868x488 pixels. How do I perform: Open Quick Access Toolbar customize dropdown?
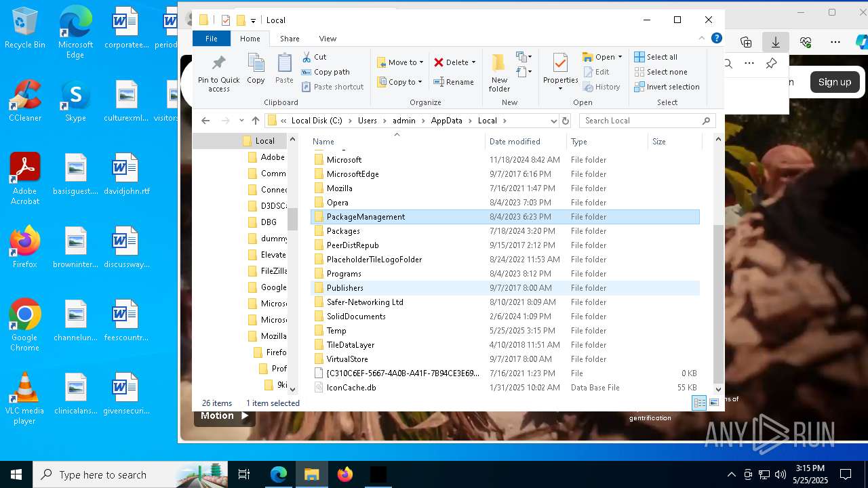(x=253, y=20)
